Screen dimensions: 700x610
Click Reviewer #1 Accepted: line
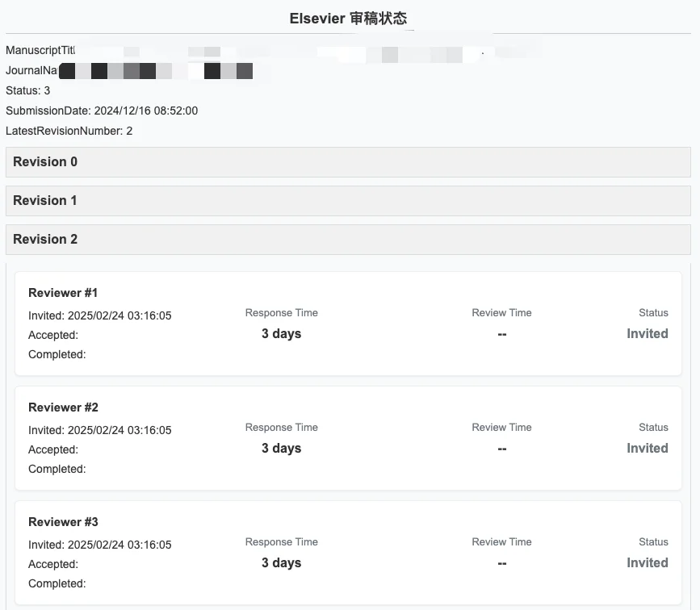pyautogui.click(x=53, y=335)
